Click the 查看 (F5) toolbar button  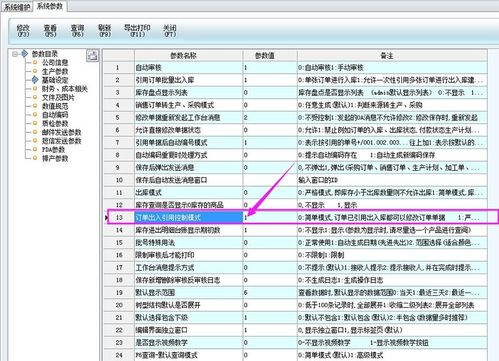click(50, 31)
